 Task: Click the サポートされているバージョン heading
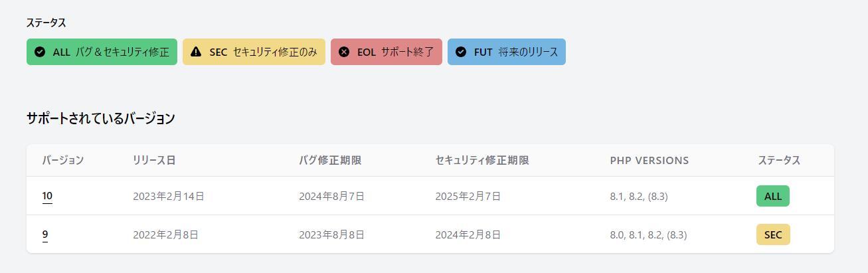(101, 119)
